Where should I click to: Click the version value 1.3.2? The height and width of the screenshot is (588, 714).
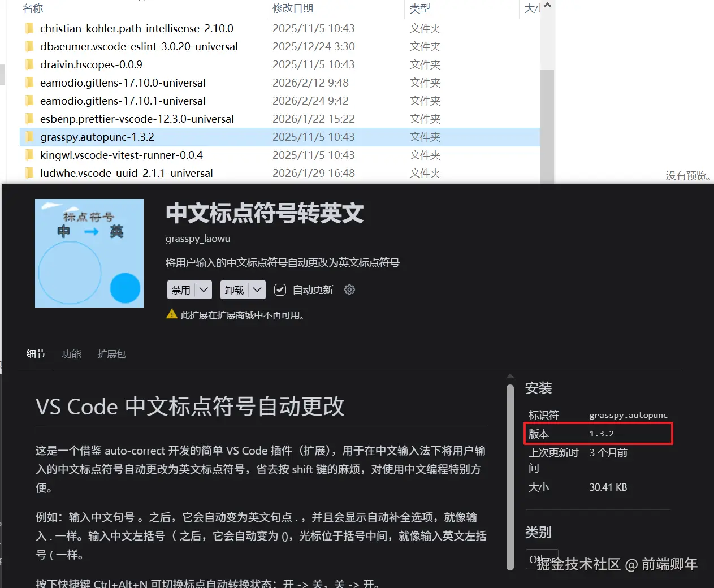pyautogui.click(x=602, y=434)
